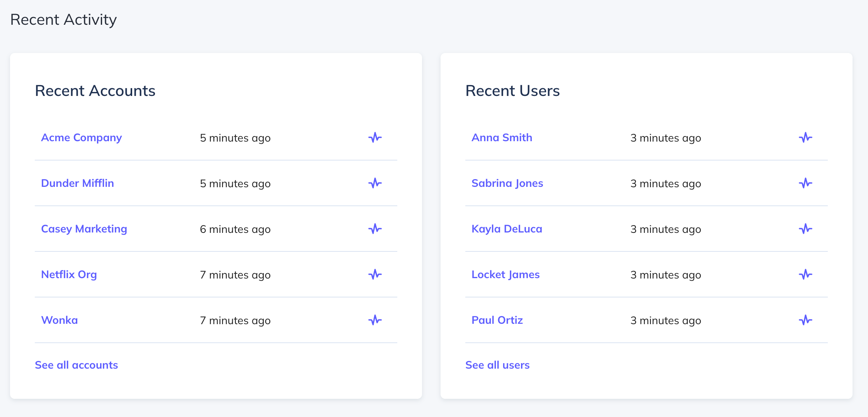Click the Recent Activity page title
This screenshot has height=417, width=868.
pyautogui.click(x=63, y=20)
